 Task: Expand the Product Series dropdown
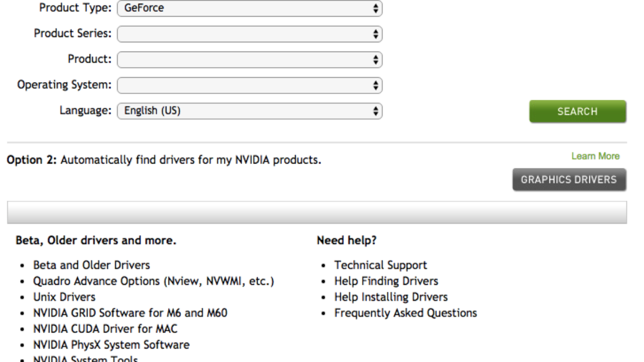click(x=249, y=34)
